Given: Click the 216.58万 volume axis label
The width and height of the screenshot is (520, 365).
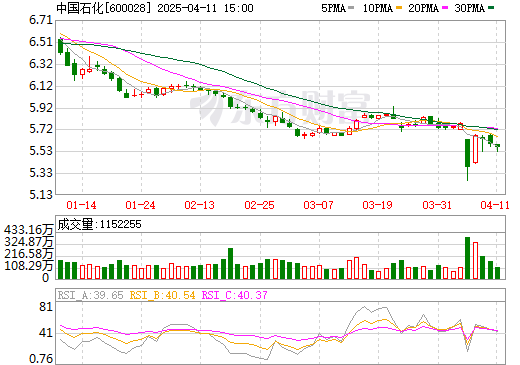Looking at the screenshot, I should (x=29, y=254).
